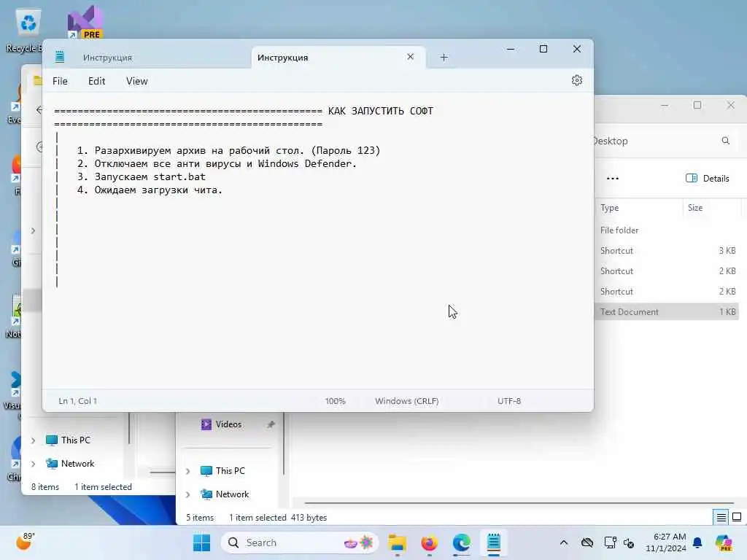Viewport: 747px width, 560px height.
Task: Open the Copilot preview icon in taskbar
Action: tap(723, 542)
